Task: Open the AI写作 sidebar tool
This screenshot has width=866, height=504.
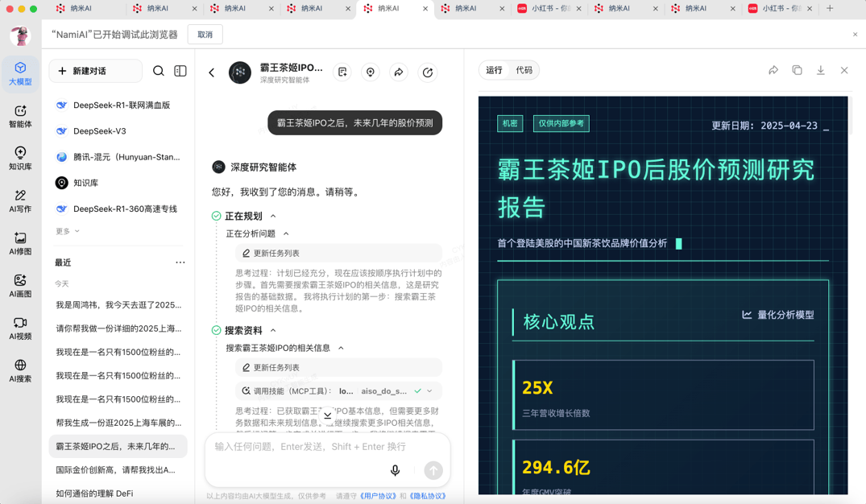Action: [20, 201]
